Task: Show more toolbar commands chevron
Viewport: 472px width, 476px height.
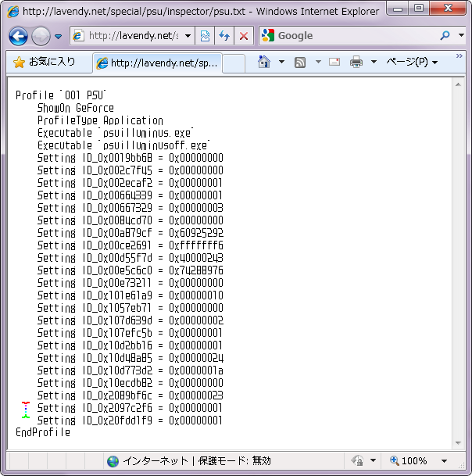Action: 459,55
